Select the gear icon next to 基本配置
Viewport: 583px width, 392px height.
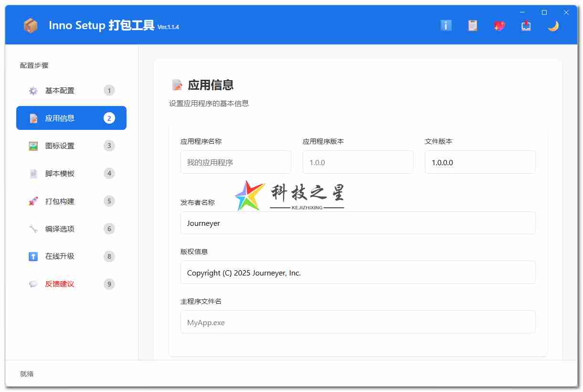33,90
